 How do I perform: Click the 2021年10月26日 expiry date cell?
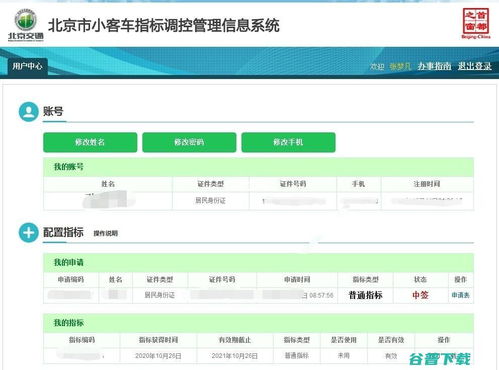[235, 356]
